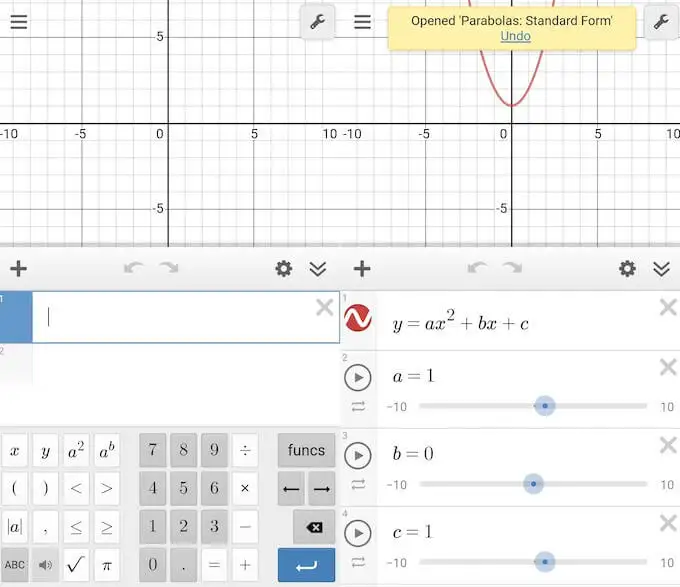
Task: Click Undo link in the yellow notification
Action: [x=515, y=36]
